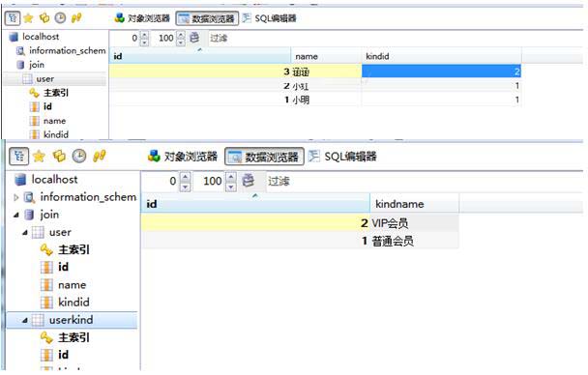Open the clock history icon in top window
This screenshot has width=588, height=375.
pyautogui.click(x=60, y=17)
